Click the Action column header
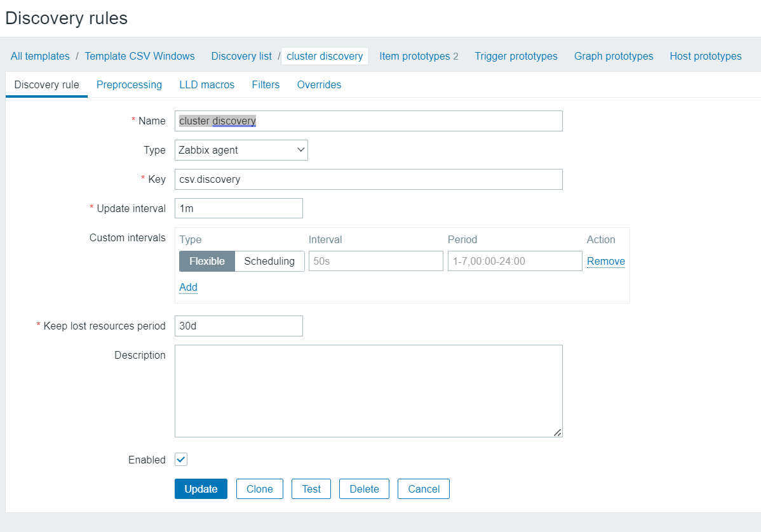Viewport: 761px width, 532px height. (x=601, y=239)
